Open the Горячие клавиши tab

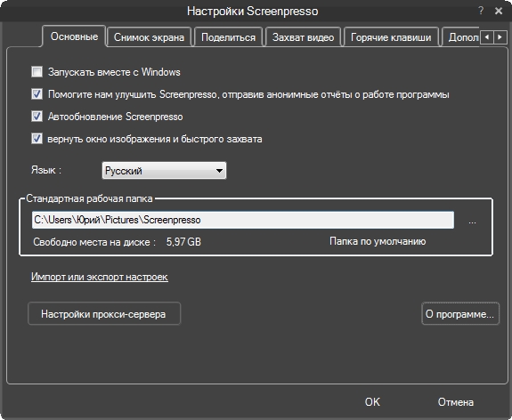[391, 37]
